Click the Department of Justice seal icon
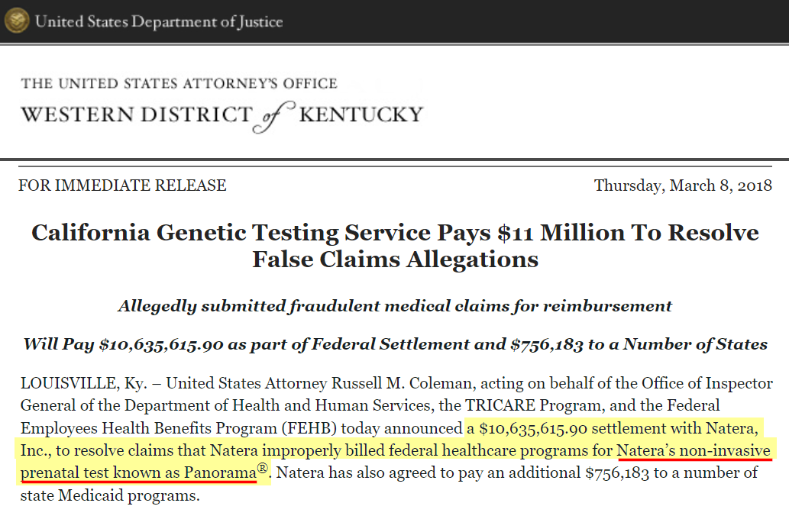Screen dimensions: 789x532 click(x=17, y=21)
